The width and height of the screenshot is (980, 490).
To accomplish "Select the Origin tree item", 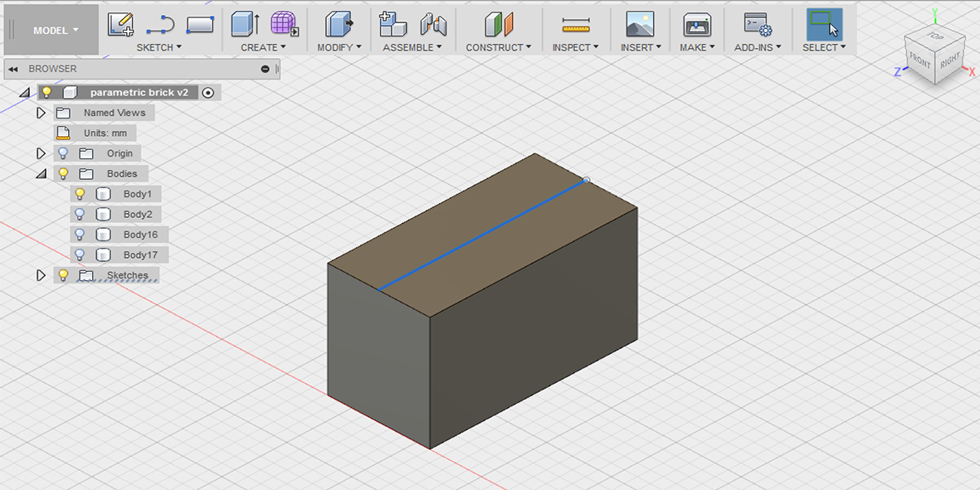I will pyautogui.click(x=119, y=153).
